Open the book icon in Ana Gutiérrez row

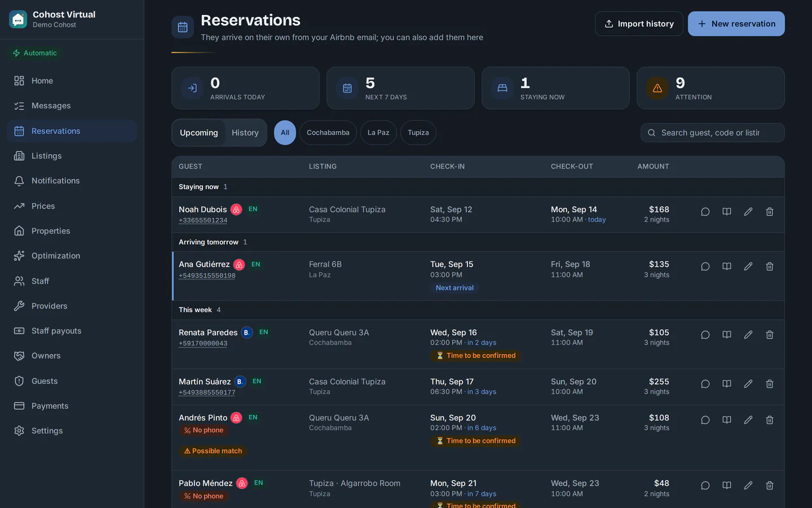[727, 266]
